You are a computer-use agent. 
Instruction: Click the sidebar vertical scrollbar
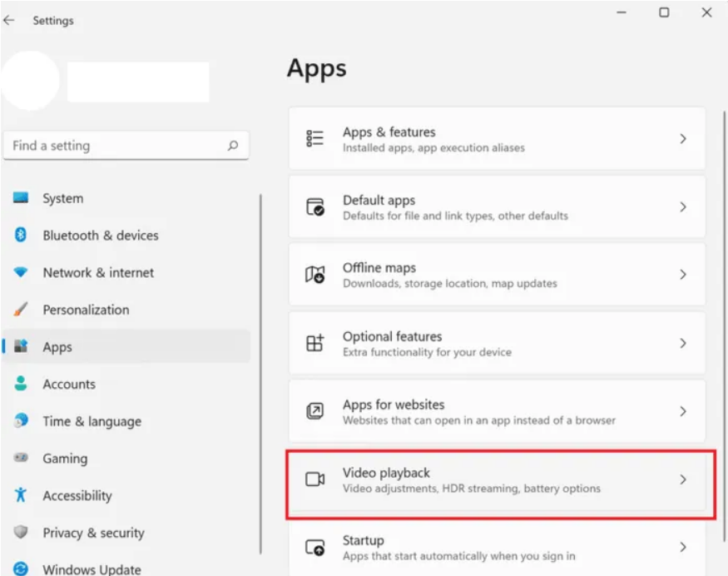click(261, 375)
